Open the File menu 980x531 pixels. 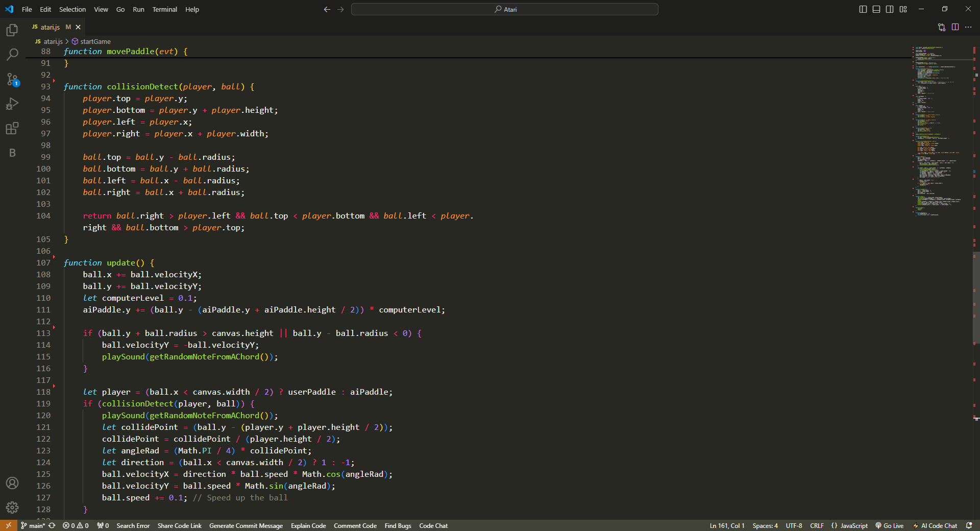pos(27,9)
